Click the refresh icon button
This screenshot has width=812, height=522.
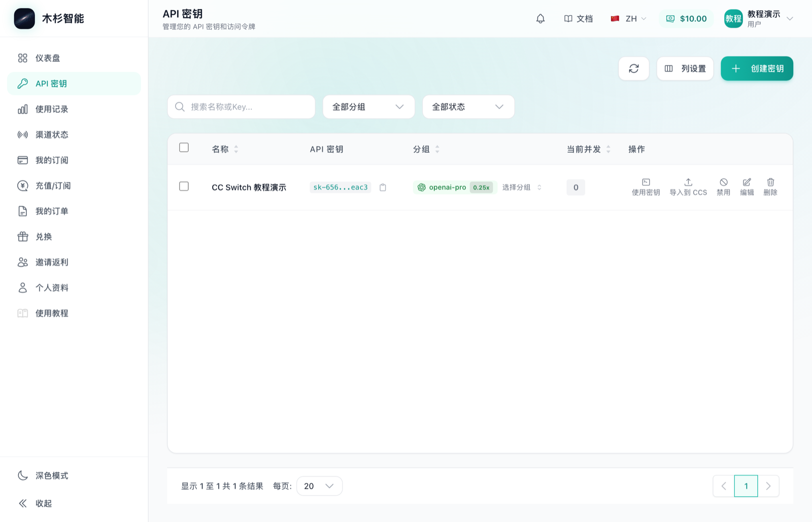(634, 69)
